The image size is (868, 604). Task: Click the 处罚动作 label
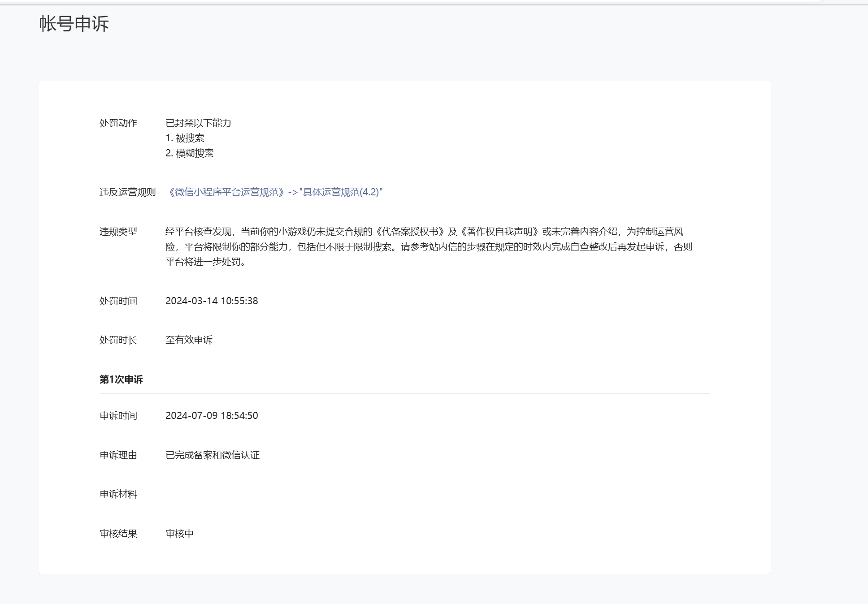118,123
